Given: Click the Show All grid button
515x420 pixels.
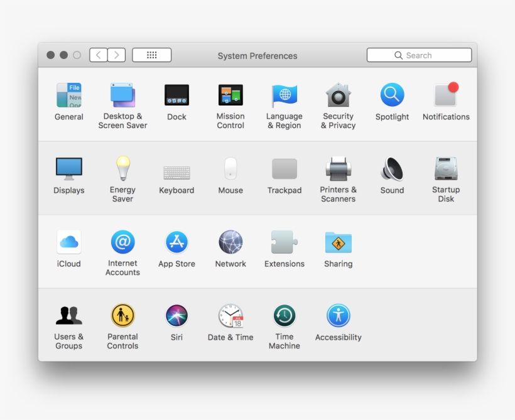Looking at the screenshot, I should click(152, 55).
